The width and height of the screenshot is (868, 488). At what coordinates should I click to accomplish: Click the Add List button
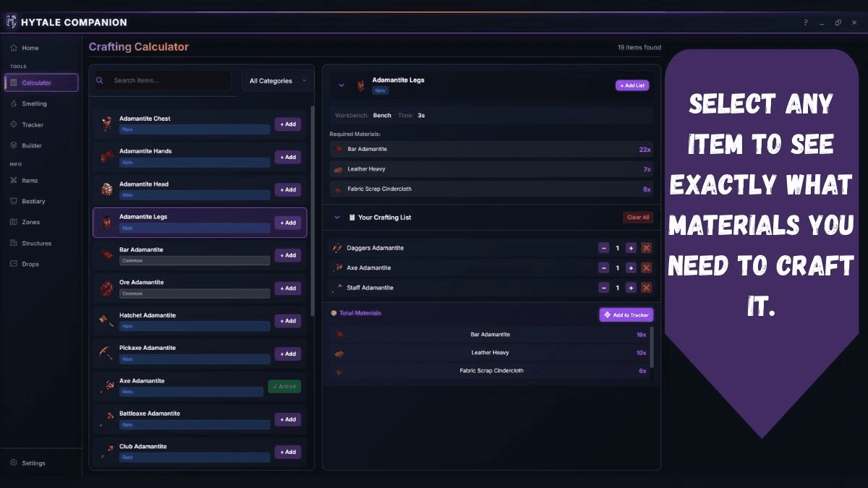pyautogui.click(x=632, y=85)
